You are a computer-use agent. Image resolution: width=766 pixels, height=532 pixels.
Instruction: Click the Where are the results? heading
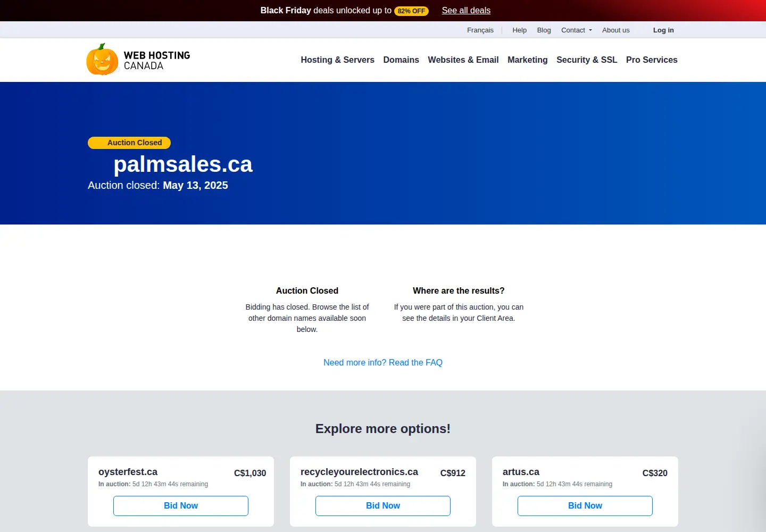click(459, 291)
